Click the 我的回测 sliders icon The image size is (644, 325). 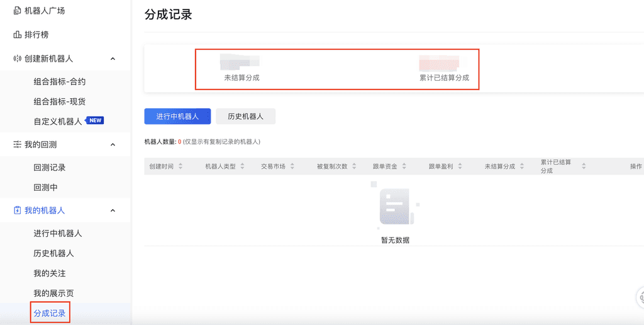tap(17, 144)
